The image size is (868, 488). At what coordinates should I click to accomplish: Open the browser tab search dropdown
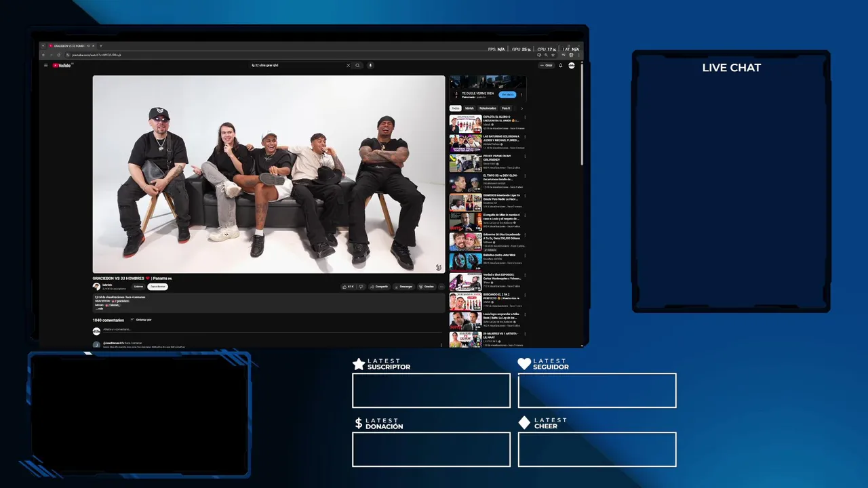tap(43, 45)
